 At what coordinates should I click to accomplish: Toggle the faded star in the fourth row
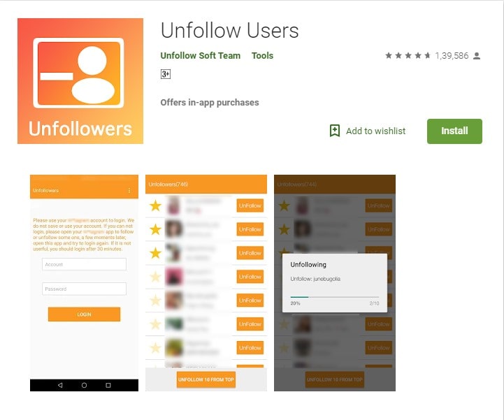click(x=156, y=277)
